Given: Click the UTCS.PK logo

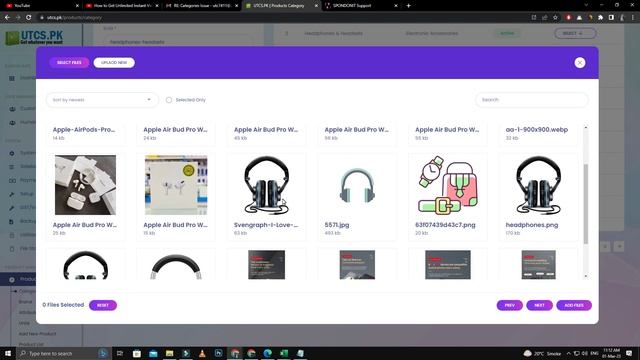Looking at the screenshot, I should coord(34,38).
